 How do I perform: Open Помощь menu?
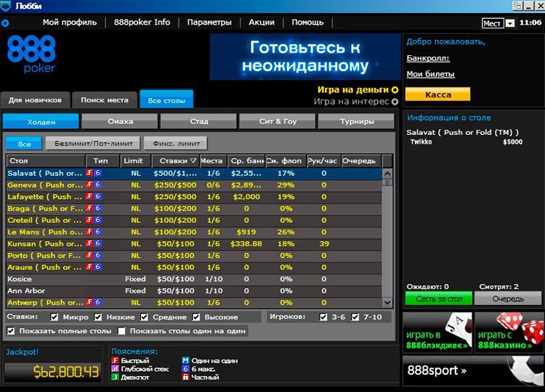tap(307, 23)
